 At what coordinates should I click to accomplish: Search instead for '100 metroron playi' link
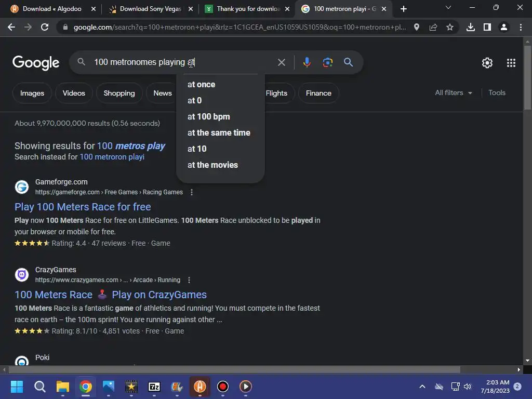tap(112, 157)
